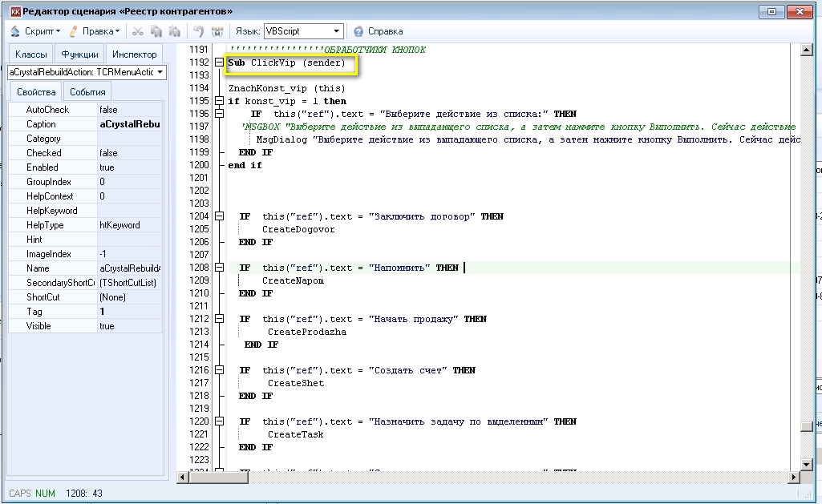
Task: Select the GroupIndex property row
Action: pos(86,182)
